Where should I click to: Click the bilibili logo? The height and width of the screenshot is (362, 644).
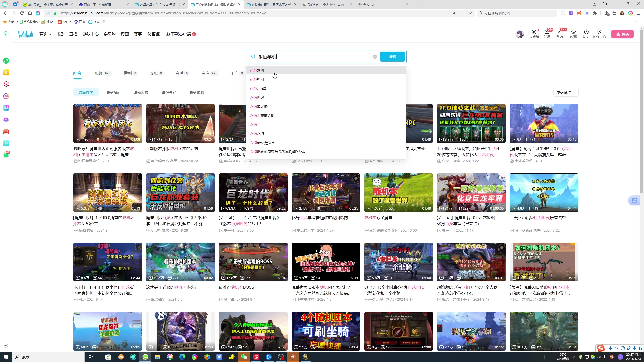(x=26, y=34)
